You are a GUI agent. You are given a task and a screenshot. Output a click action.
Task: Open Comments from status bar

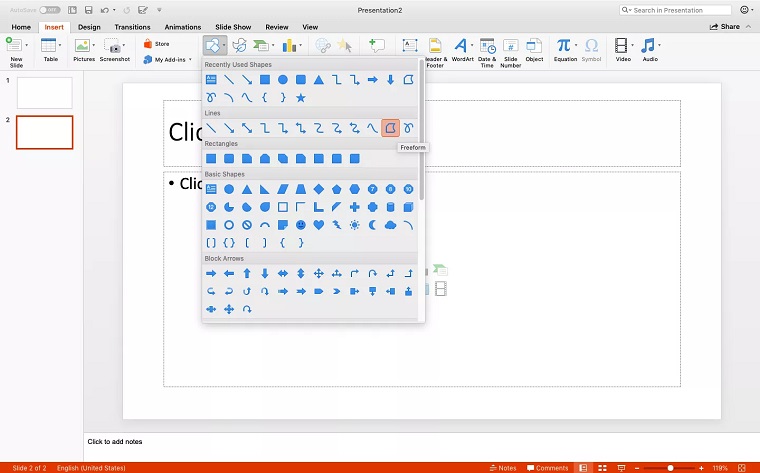[547, 468]
